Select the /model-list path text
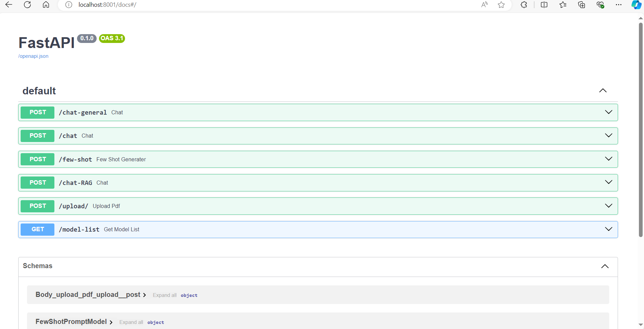 coord(79,230)
